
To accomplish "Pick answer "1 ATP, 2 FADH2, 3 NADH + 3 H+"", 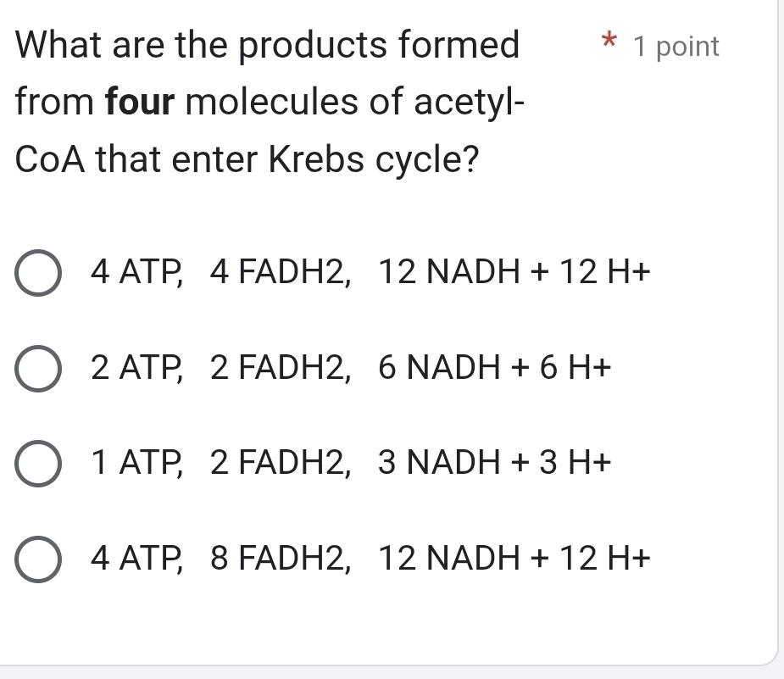I will 349,462.
